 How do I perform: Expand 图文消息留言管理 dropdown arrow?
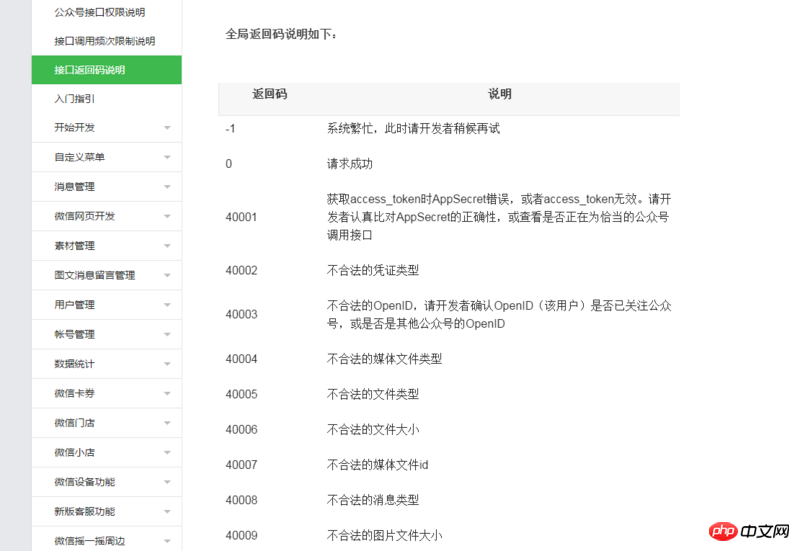point(167,276)
